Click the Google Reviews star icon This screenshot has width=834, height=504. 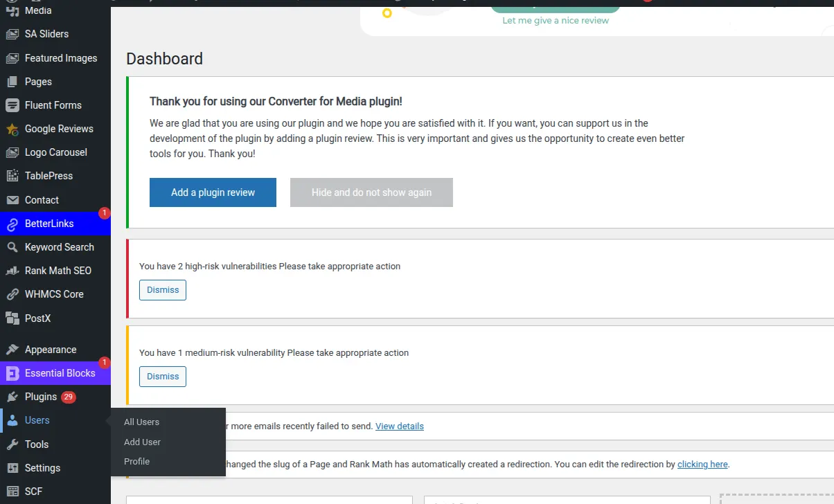coord(12,129)
